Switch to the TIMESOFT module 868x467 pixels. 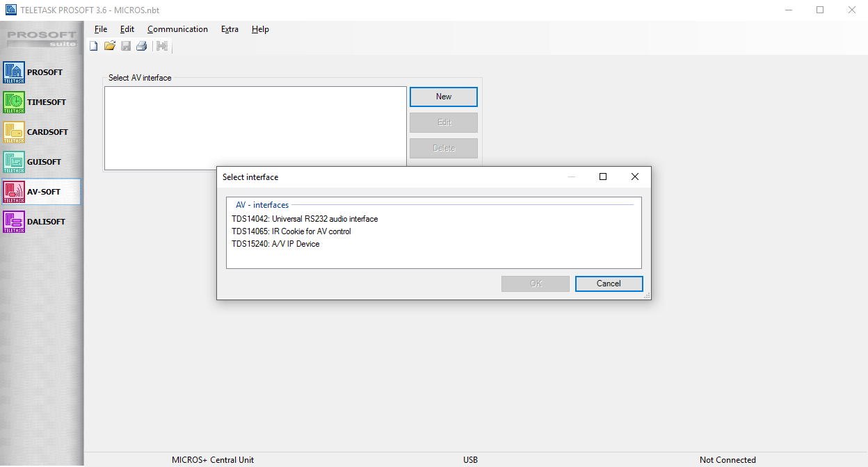14,102
